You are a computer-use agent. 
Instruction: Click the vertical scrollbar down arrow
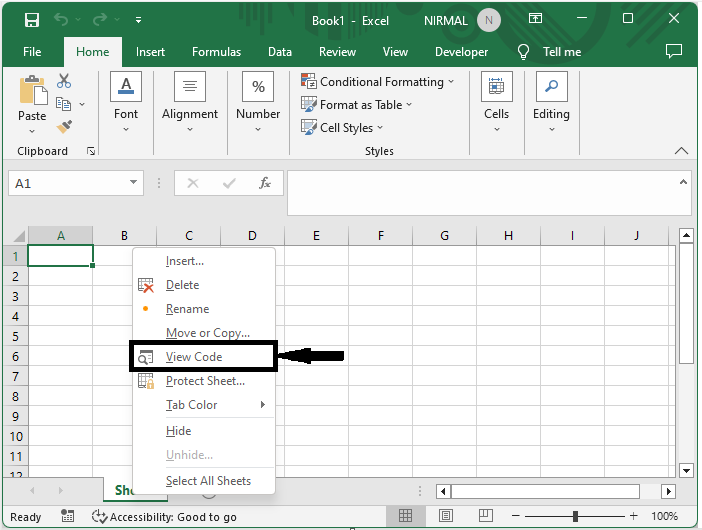tap(686, 470)
